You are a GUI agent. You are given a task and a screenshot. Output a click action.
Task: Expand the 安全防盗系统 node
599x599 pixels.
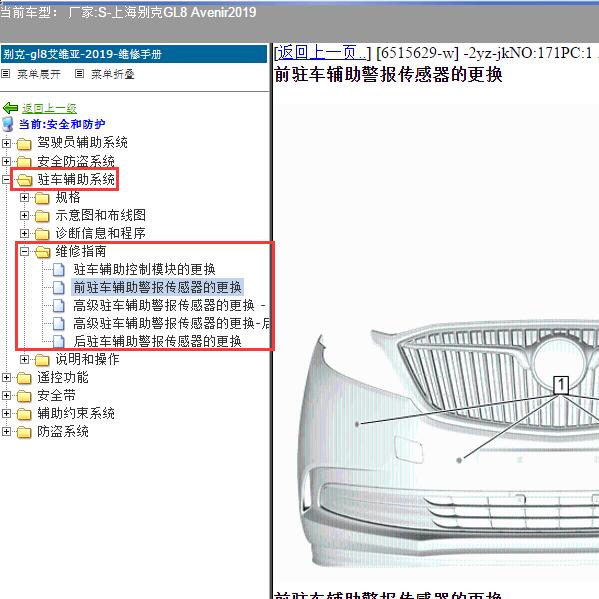click(x=6, y=161)
